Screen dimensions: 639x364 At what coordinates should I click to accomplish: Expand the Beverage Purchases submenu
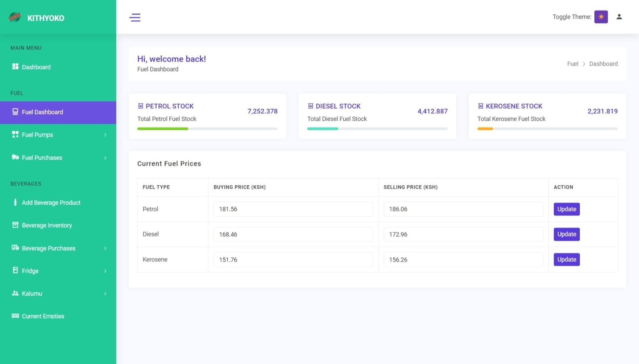(x=58, y=248)
